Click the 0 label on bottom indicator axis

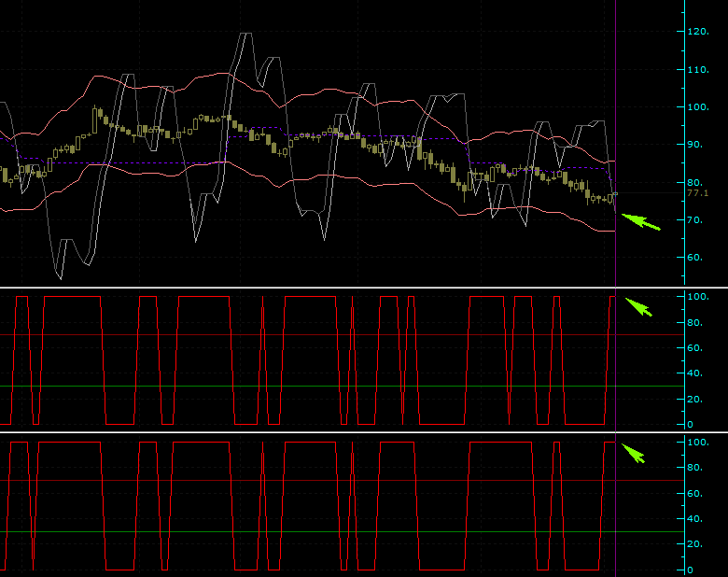pos(691,570)
